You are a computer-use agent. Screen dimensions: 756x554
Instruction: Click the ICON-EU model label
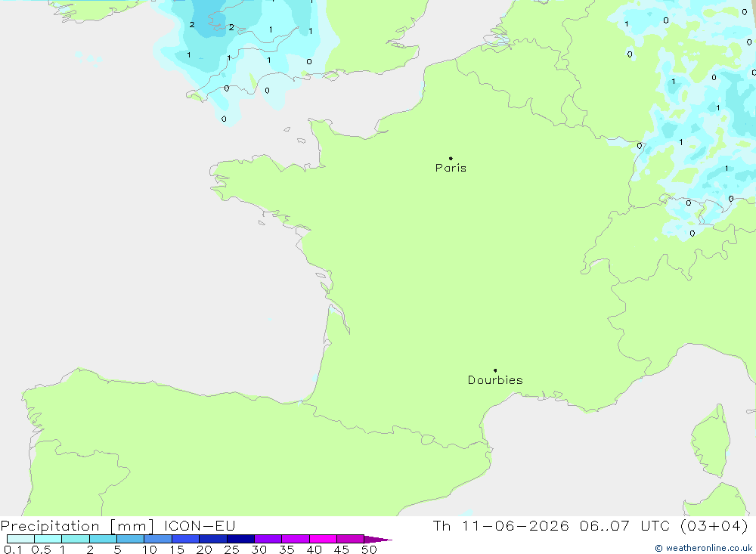200,525
